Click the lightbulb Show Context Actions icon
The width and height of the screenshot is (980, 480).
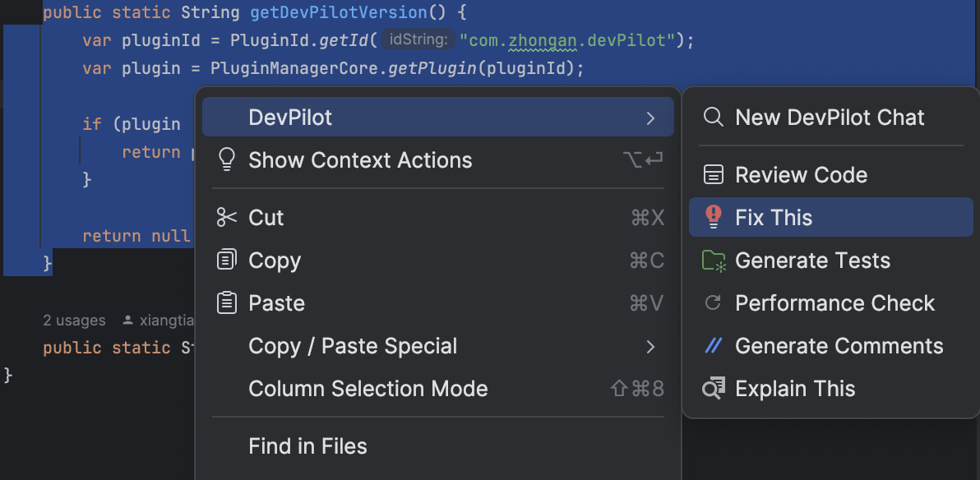point(226,160)
